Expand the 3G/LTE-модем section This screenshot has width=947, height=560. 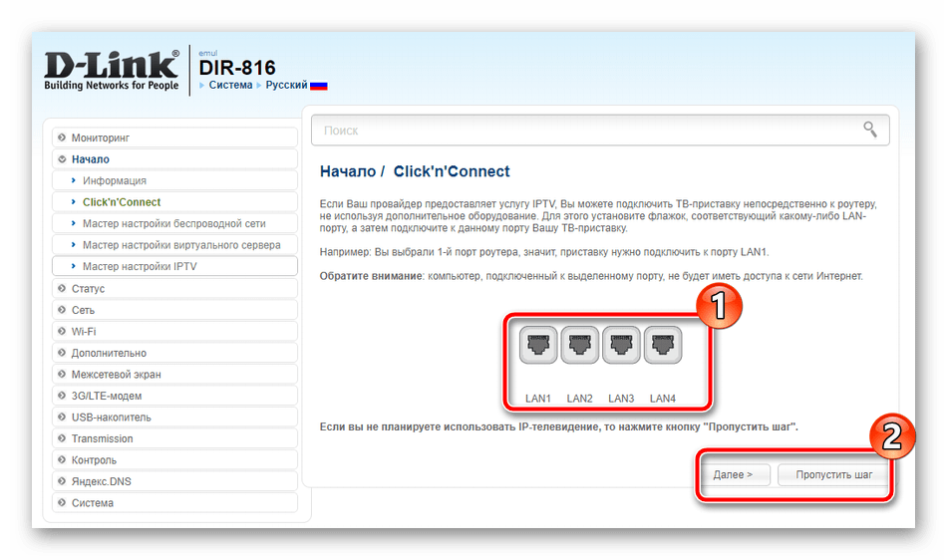click(x=175, y=396)
